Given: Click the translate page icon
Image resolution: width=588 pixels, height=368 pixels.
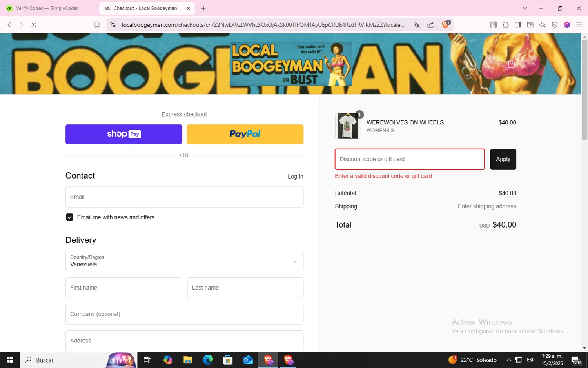Looking at the screenshot, I should (416, 25).
